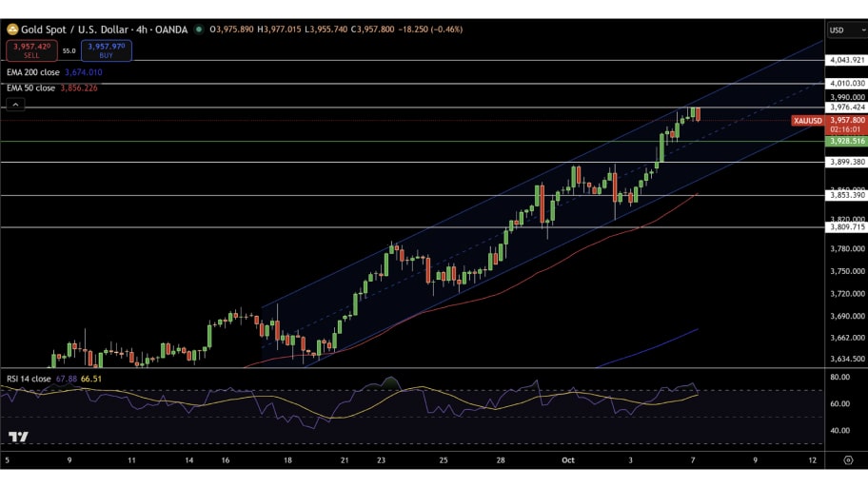Image resolution: width=868 pixels, height=488 pixels.
Task: Collapse the indicator legend with chevron
Action: [14, 103]
